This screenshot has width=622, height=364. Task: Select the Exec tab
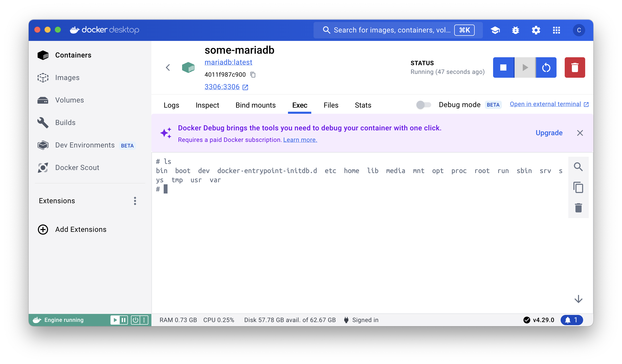click(x=299, y=105)
